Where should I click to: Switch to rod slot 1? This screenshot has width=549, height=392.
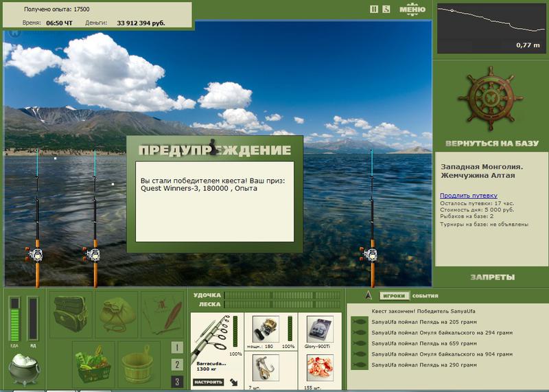(177, 347)
